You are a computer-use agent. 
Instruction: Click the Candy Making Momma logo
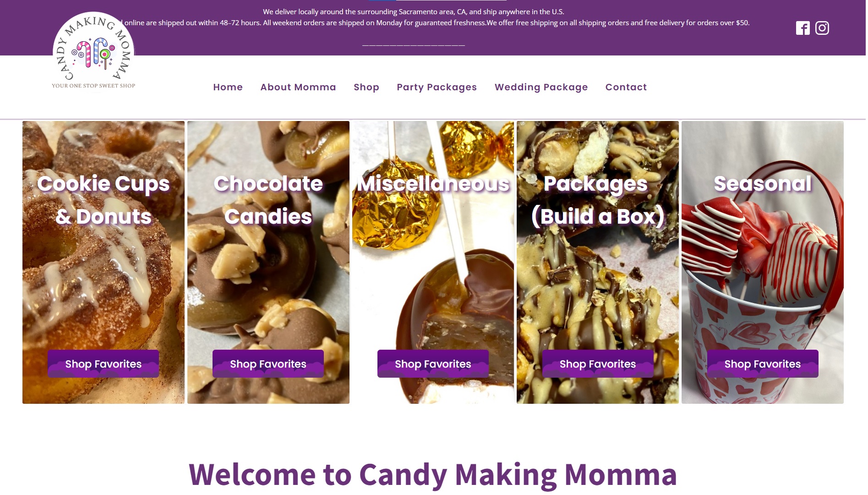pos(93,51)
